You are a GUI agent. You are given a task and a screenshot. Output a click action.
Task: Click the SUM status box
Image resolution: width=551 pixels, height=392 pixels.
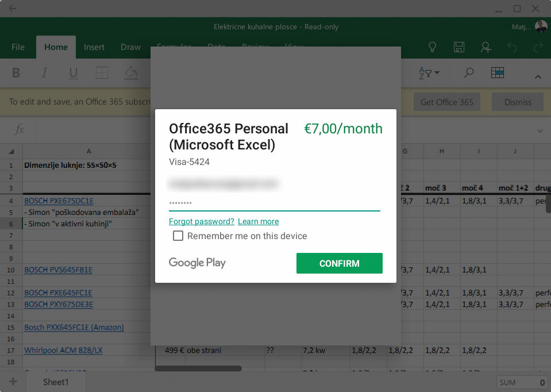point(522,382)
